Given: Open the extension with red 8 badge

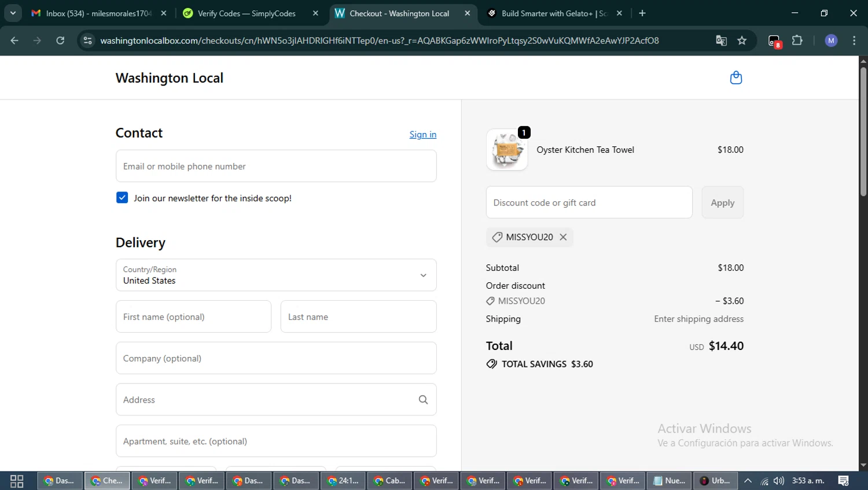Looking at the screenshot, I should [x=774, y=41].
